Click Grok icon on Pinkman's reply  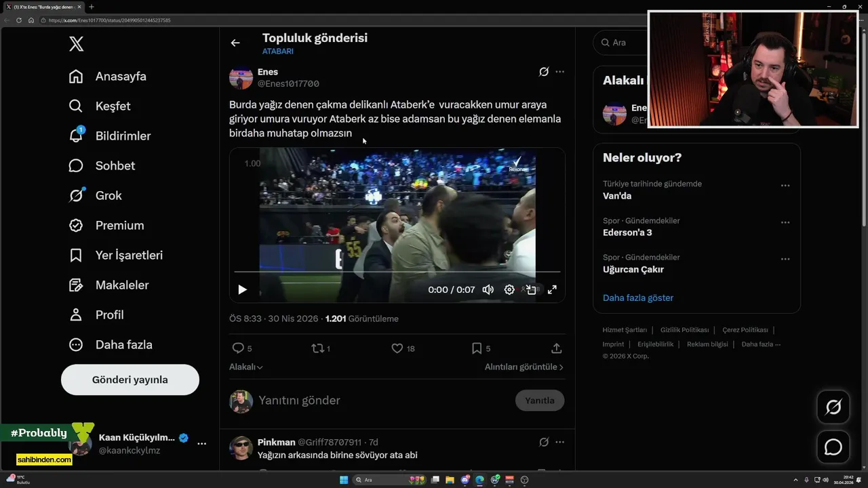click(544, 442)
